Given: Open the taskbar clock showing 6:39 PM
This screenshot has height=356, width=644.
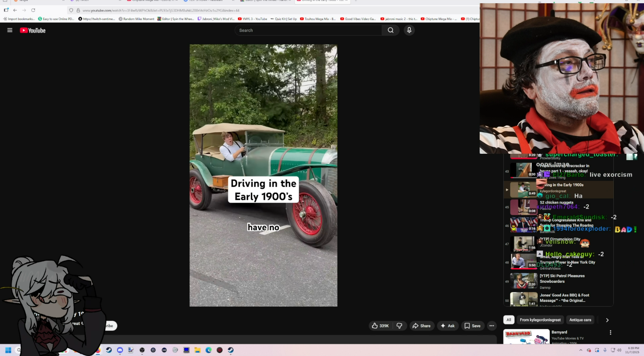Looking at the screenshot, I should 632,350.
